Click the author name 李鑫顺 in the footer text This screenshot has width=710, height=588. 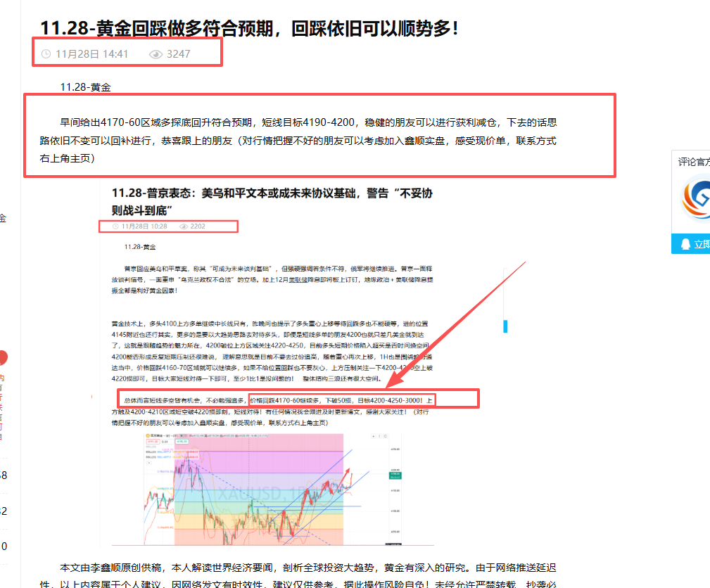click(103, 566)
